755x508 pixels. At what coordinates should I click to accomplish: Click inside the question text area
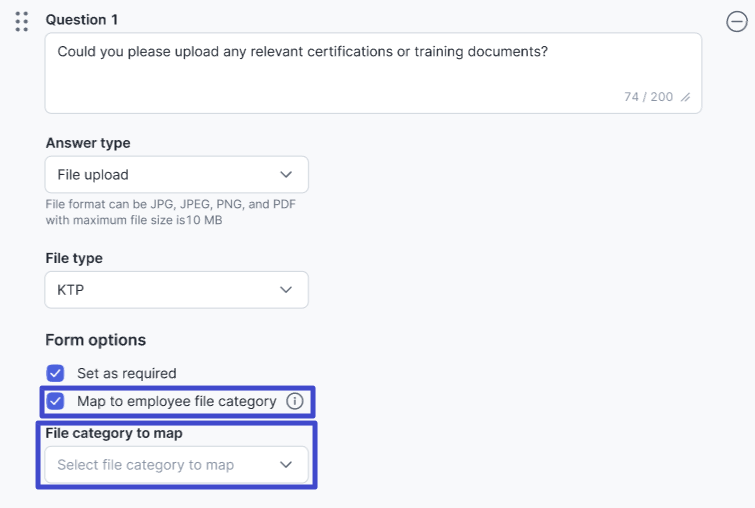pos(373,73)
